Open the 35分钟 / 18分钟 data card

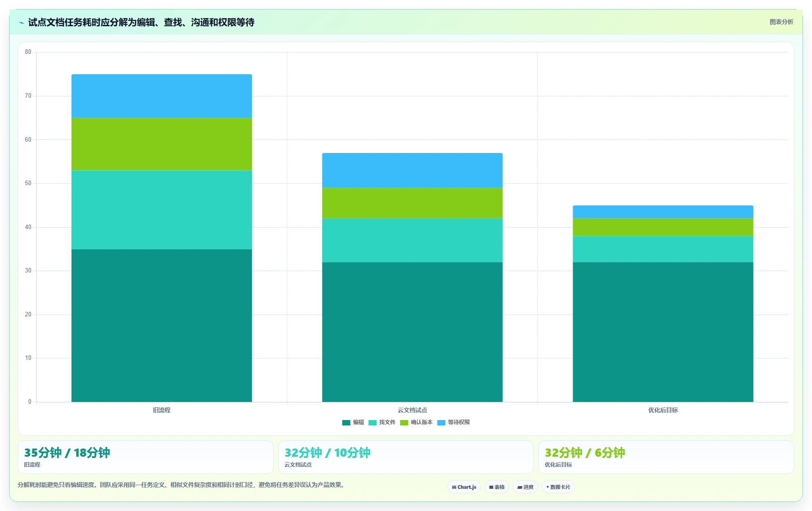(146, 457)
